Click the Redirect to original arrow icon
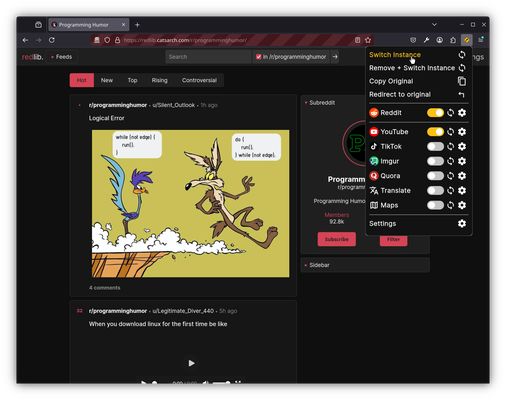This screenshot has width=506, height=400. (x=462, y=95)
